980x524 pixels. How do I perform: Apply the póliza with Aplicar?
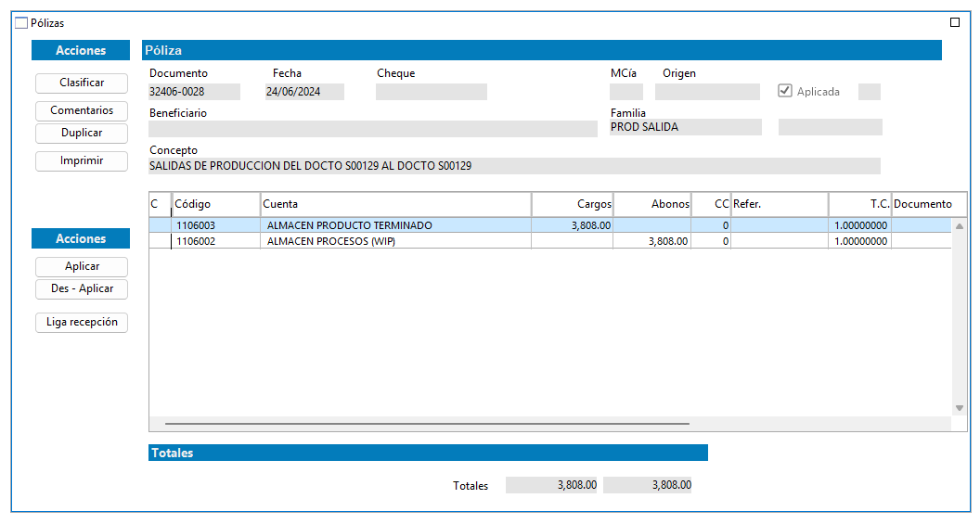[82, 267]
